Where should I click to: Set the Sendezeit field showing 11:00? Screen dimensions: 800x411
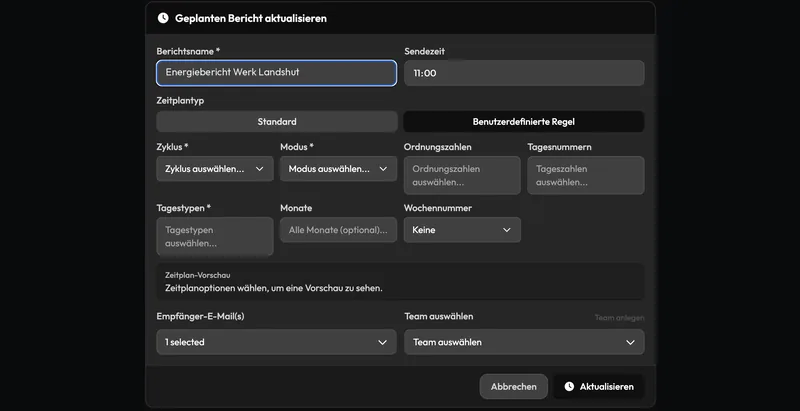524,73
